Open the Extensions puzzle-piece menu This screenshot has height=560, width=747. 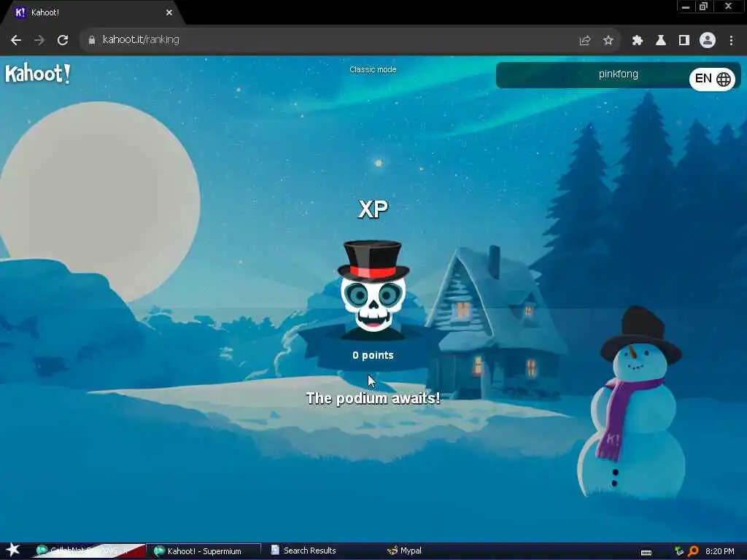click(638, 41)
